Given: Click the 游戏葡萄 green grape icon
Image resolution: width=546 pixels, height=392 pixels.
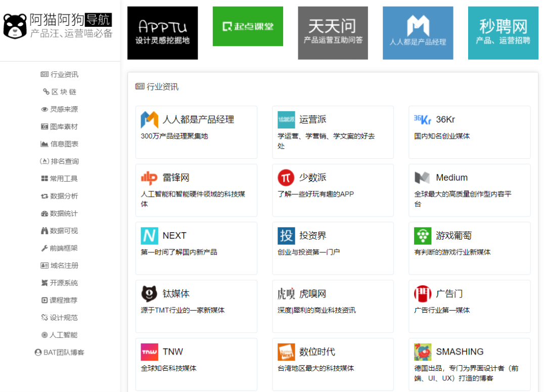Looking at the screenshot, I should pos(423,236).
